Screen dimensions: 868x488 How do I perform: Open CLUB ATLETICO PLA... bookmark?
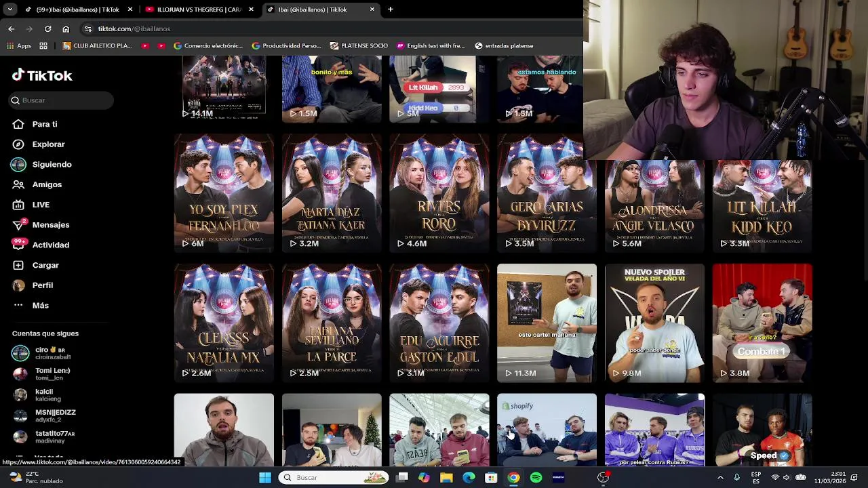[x=97, y=45]
